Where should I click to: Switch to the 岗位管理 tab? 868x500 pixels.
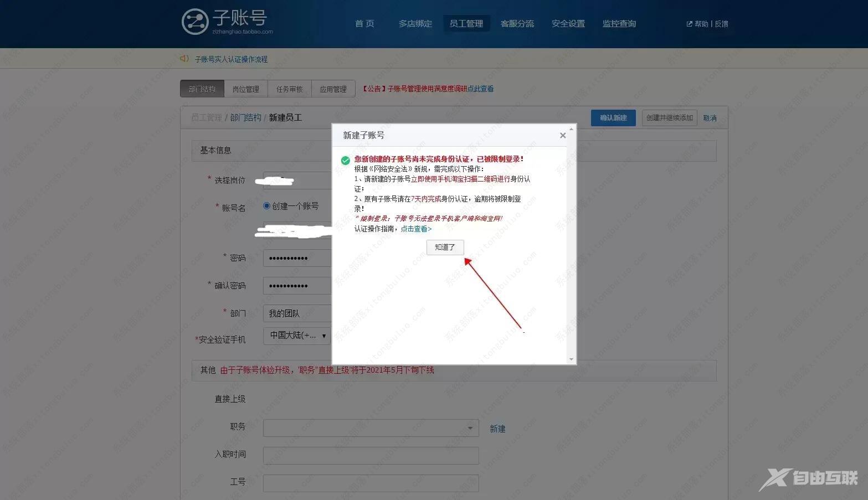(x=245, y=89)
